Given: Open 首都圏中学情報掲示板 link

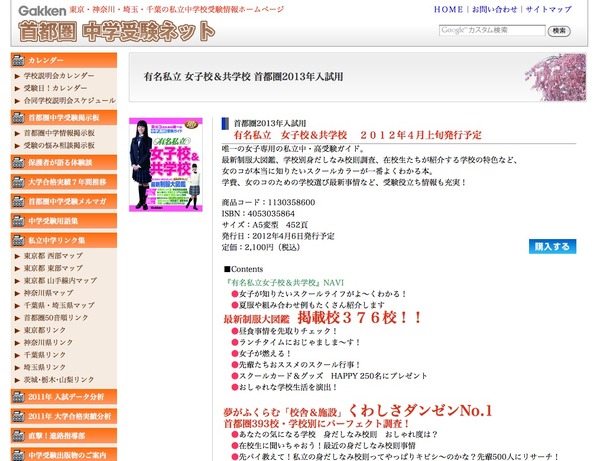Looking at the screenshot, I should coord(59,133).
